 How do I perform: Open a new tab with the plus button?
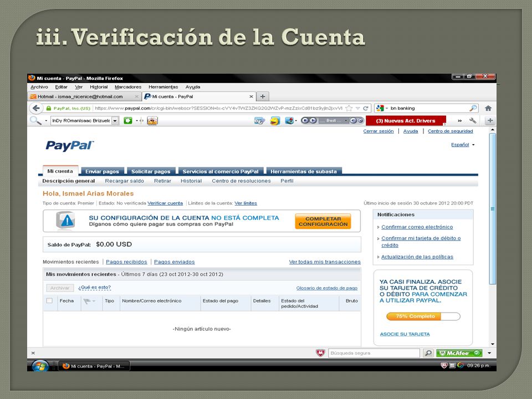(x=263, y=96)
